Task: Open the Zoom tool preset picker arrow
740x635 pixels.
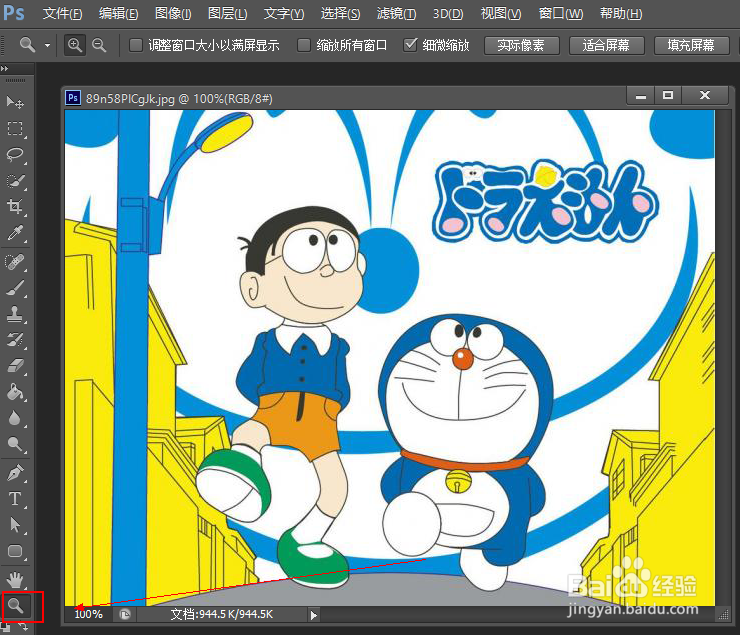Action: (47, 46)
